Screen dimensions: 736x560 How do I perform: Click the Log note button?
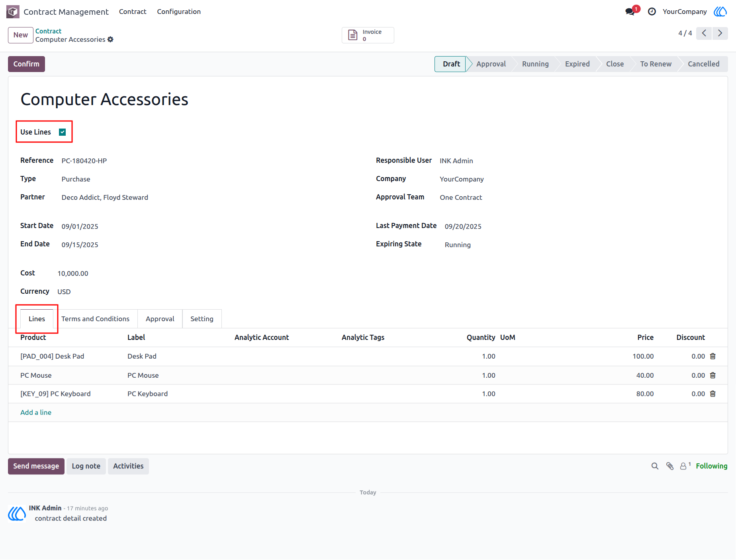86,466
